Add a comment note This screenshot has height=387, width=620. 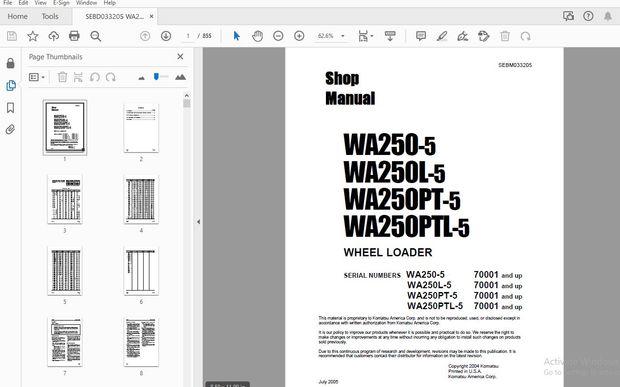point(421,36)
